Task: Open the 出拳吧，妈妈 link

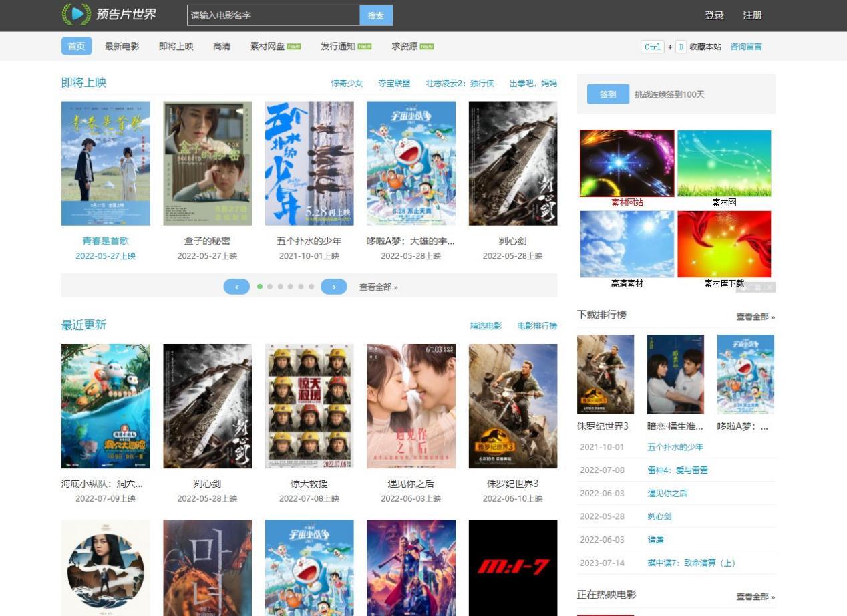Action: pyautogui.click(x=533, y=84)
